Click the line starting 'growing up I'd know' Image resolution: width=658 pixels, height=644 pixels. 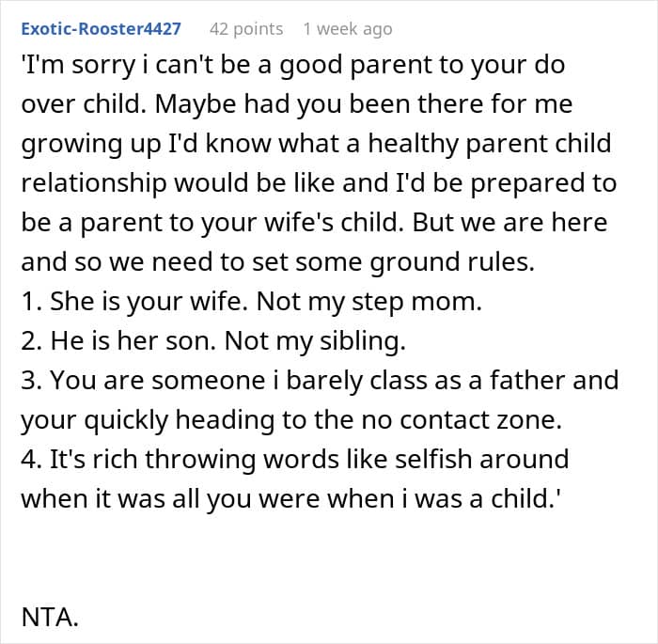click(x=316, y=143)
